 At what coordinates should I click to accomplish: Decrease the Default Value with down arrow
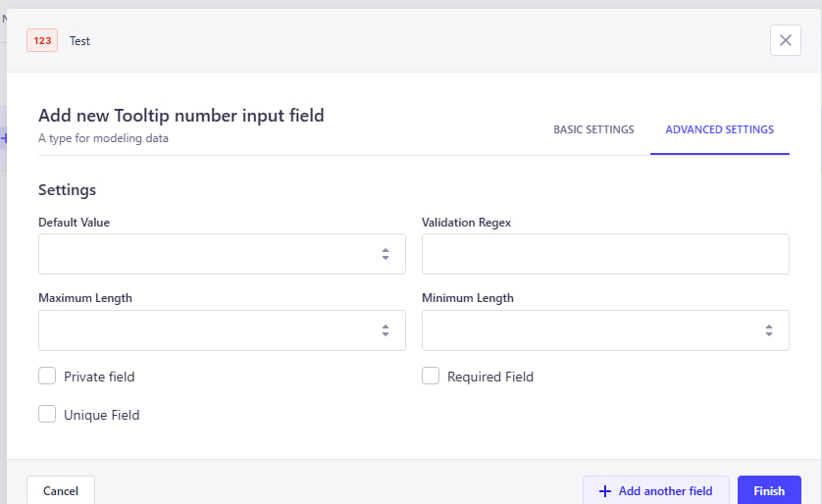tap(385, 258)
